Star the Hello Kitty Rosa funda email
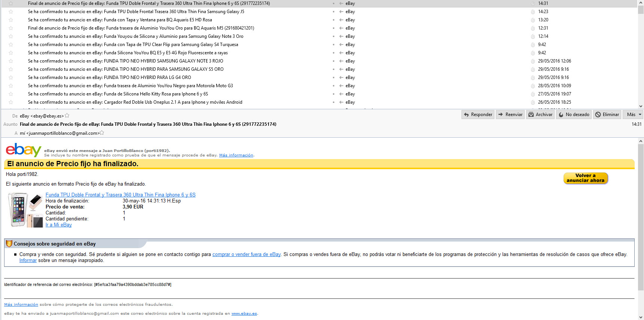The image size is (644, 320). click(x=11, y=94)
